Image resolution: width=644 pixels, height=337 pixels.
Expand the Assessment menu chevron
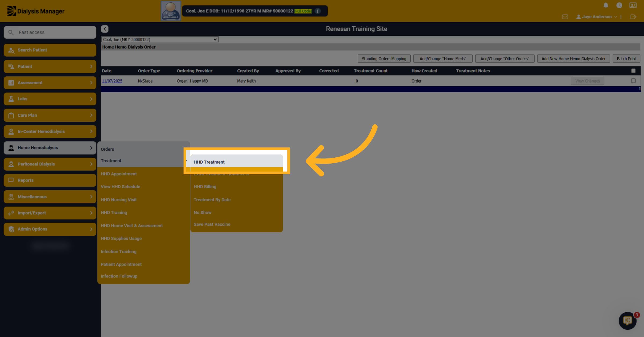coord(91,83)
